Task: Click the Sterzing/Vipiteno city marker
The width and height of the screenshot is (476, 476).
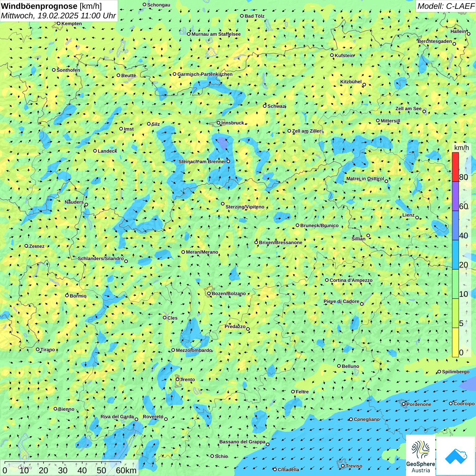Action: [x=223, y=204]
